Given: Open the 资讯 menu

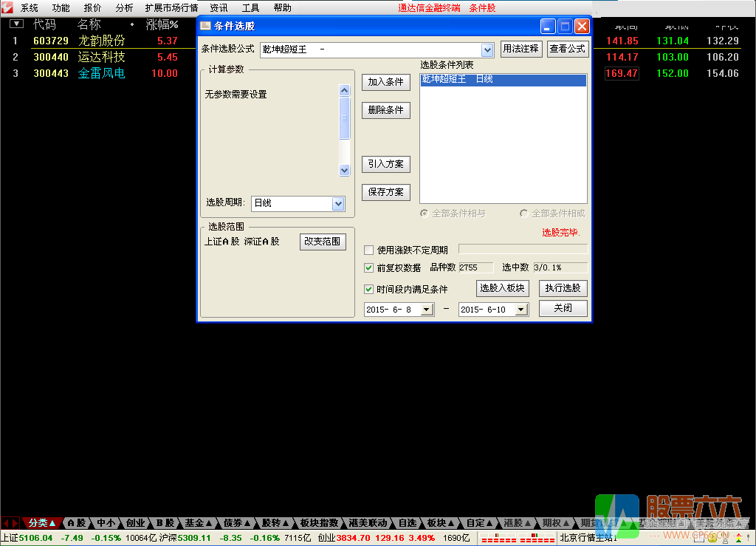Looking at the screenshot, I should pyautogui.click(x=219, y=7).
